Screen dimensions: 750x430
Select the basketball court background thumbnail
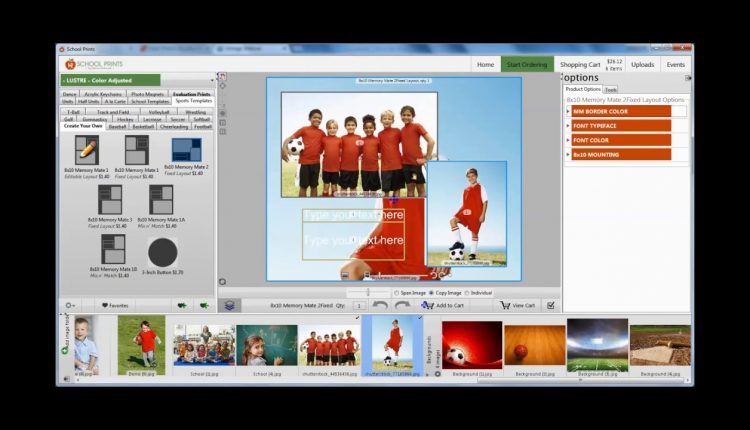[x=535, y=345]
